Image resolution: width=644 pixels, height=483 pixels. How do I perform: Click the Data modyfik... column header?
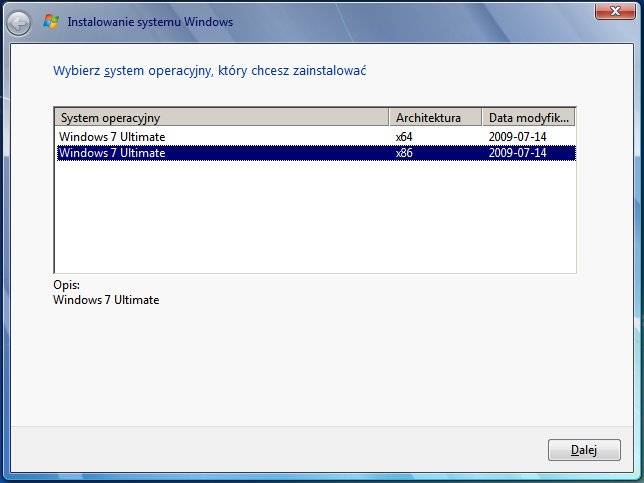tap(529, 118)
